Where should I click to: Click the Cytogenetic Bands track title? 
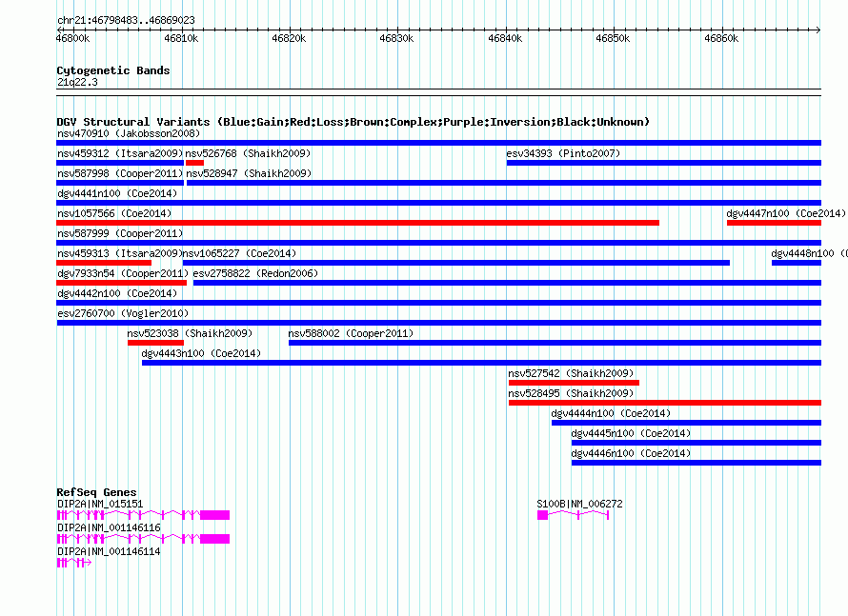coord(113,70)
